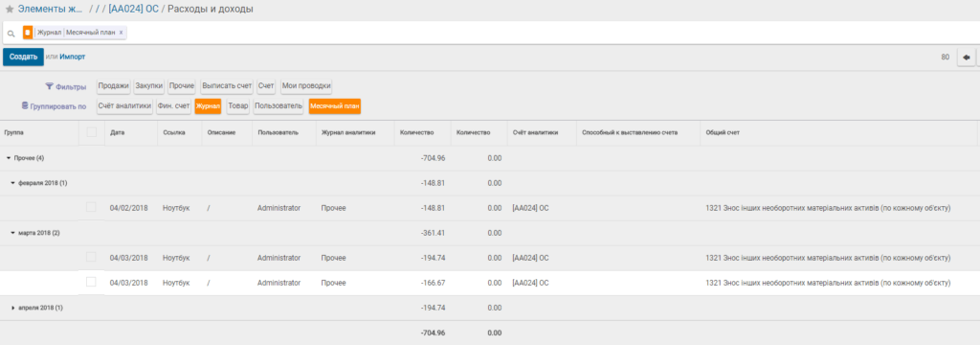Image resolution: width=980 pixels, height=345 pixels.
Task: Click the Группировать по icon
Action: tap(25, 105)
